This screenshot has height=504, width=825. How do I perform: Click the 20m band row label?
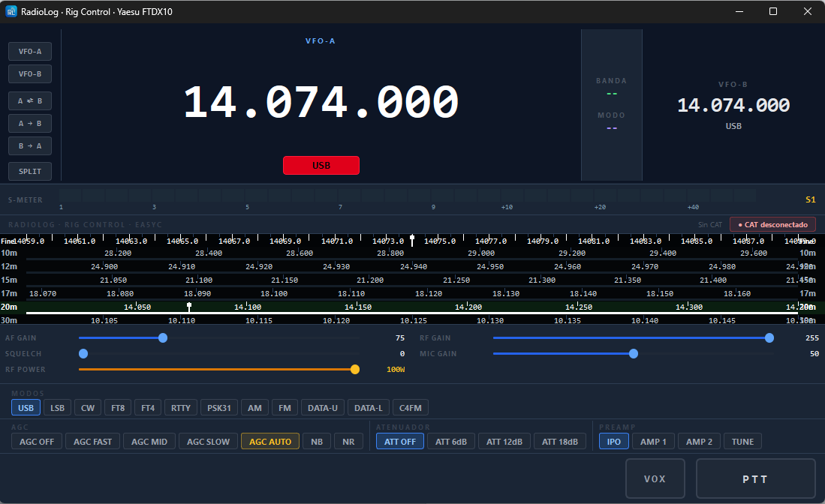click(x=9, y=307)
